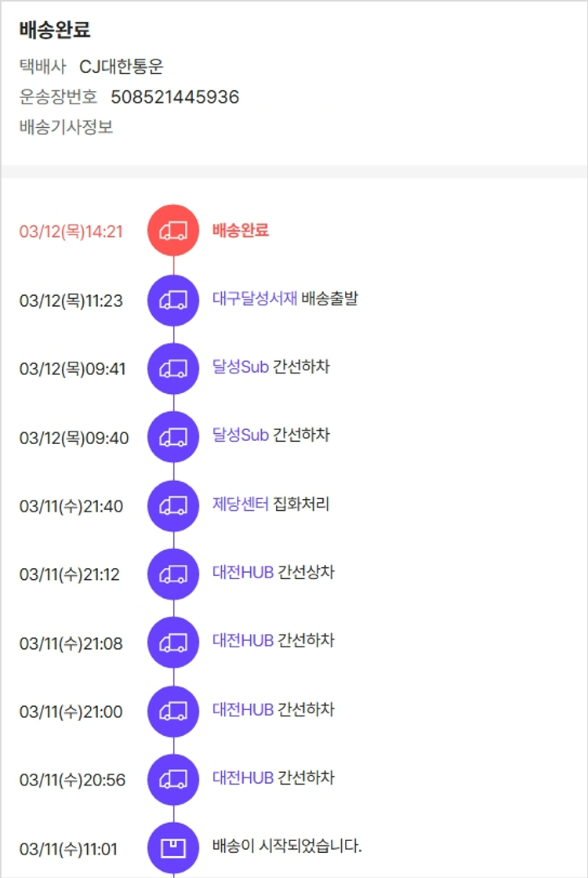Click truck icon at 03/11 21:00 entry
The width and height of the screenshot is (588, 878).
(x=173, y=711)
